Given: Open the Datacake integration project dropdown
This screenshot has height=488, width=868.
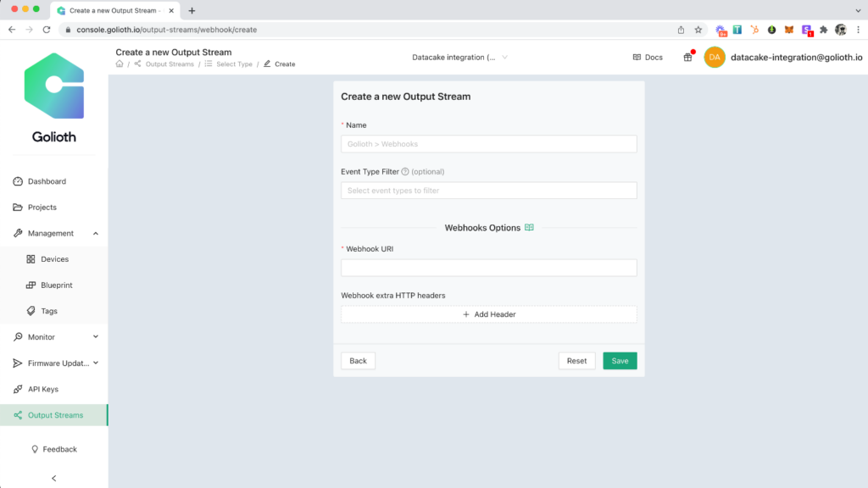Looking at the screenshot, I should click(459, 58).
